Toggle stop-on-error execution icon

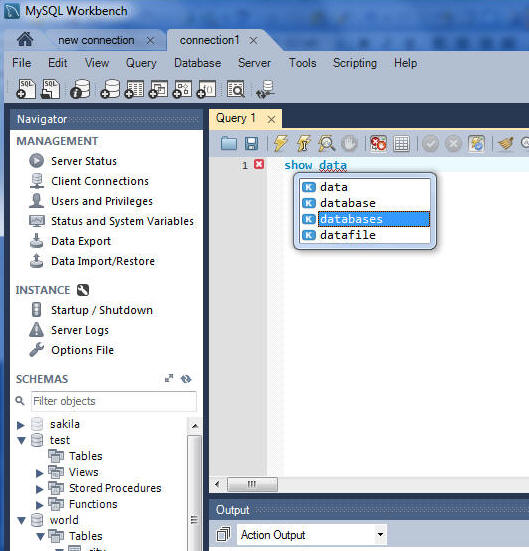(378, 143)
